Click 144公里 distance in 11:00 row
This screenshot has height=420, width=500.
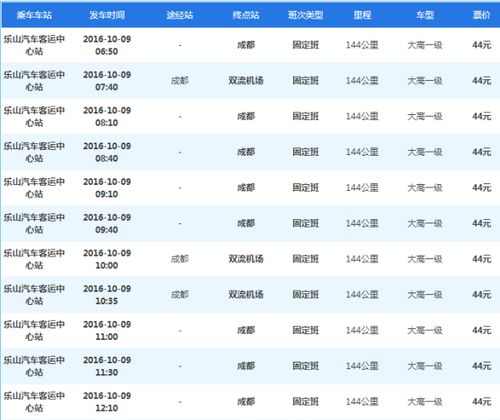click(x=362, y=330)
